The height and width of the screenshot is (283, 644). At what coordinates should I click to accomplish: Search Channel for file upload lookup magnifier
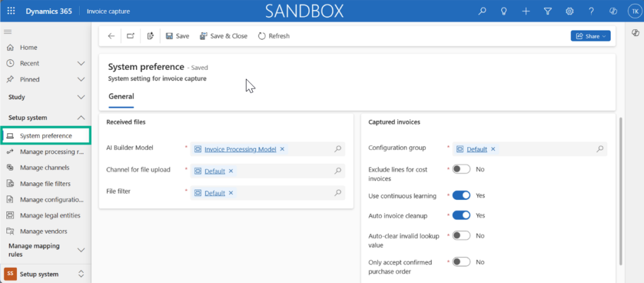338,171
